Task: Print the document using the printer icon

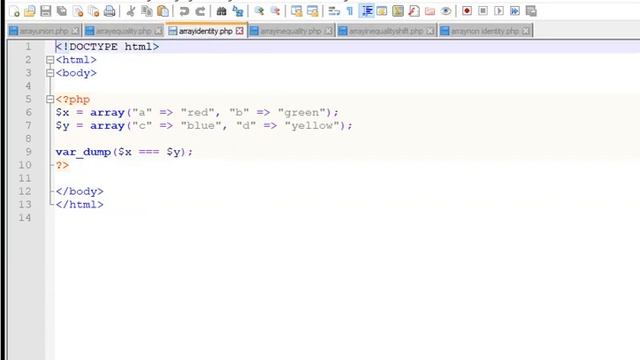Action: [109, 11]
